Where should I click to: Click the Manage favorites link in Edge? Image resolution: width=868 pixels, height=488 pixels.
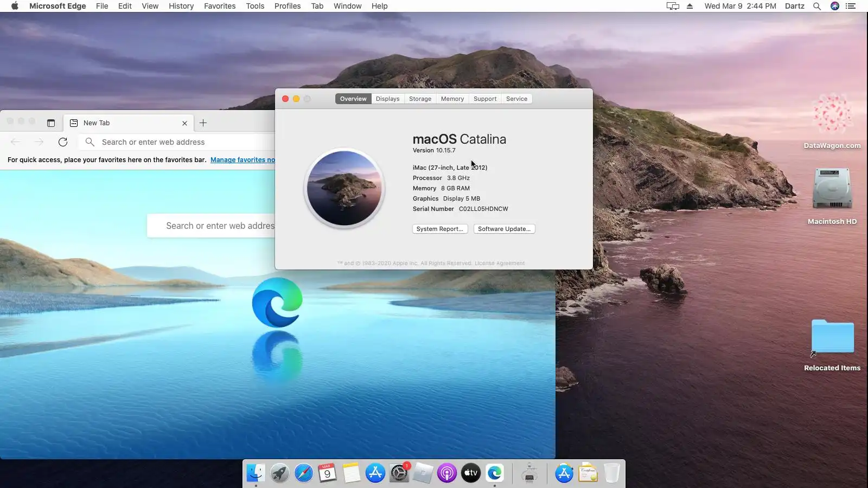pyautogui.click(x=242, y=160)
